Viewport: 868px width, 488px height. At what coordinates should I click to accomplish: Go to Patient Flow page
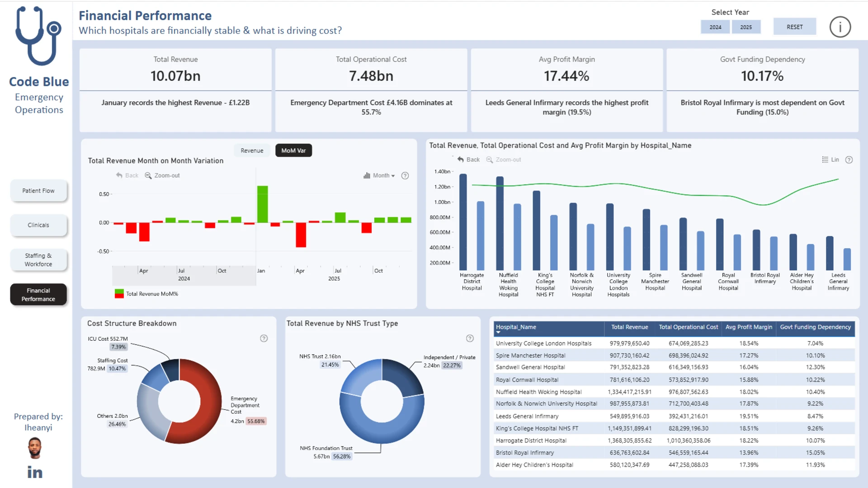click(x=38, y=191)
